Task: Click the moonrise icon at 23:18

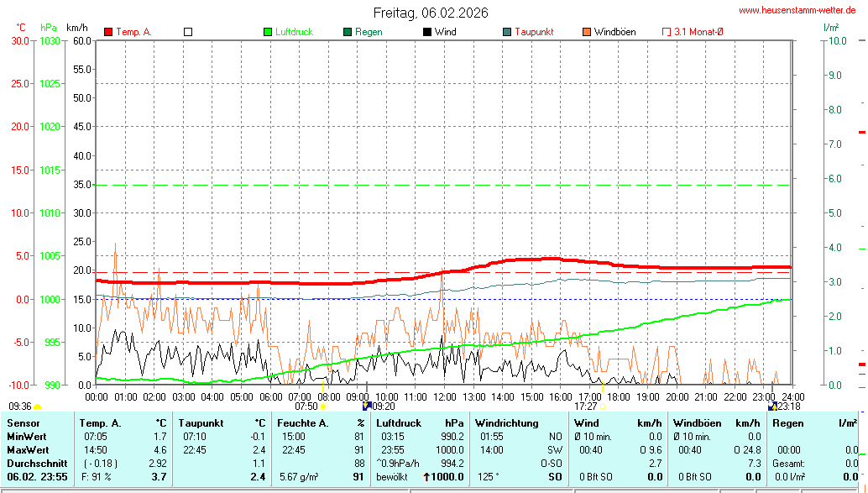Action: tap(772, 406)
